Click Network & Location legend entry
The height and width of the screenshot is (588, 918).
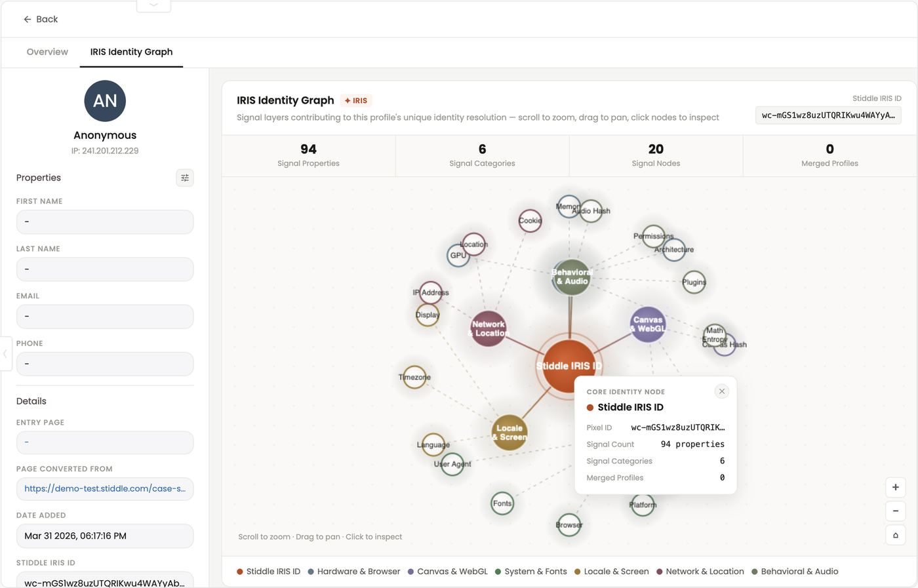tap(700, 572)
